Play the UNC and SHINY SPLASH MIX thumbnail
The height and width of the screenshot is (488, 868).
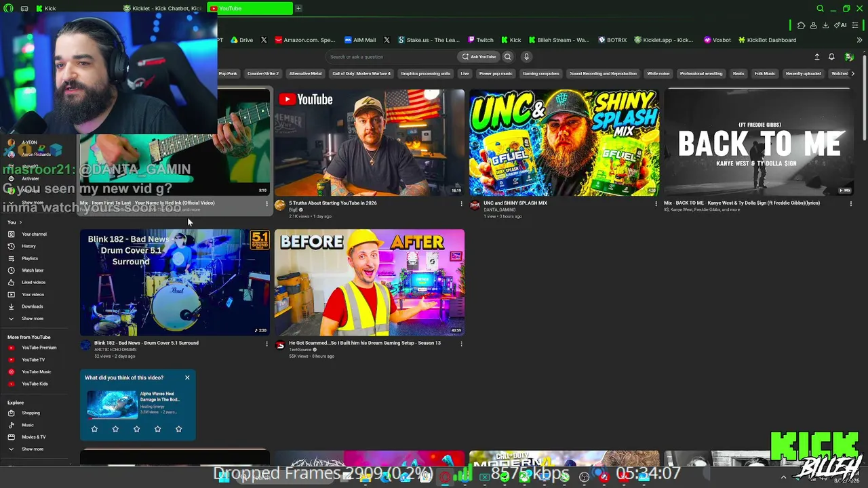(564, 142)
